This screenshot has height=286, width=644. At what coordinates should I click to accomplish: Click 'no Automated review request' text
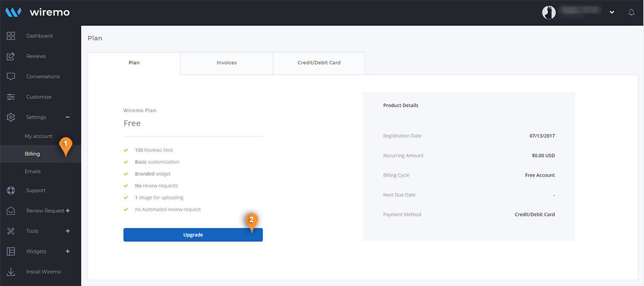(168, 209)
